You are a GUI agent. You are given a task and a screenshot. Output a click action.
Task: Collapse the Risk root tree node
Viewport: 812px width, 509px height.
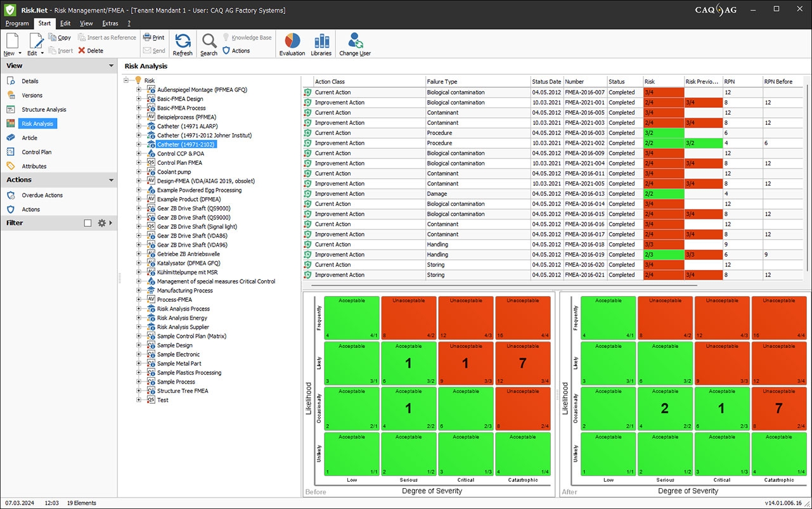[x=127, y=81]
